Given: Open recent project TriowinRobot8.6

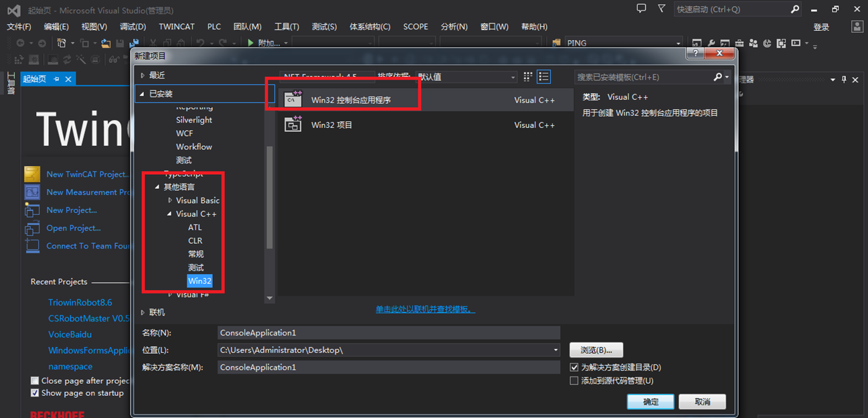Looking at the screenshot, I should [x=80, y=303].
